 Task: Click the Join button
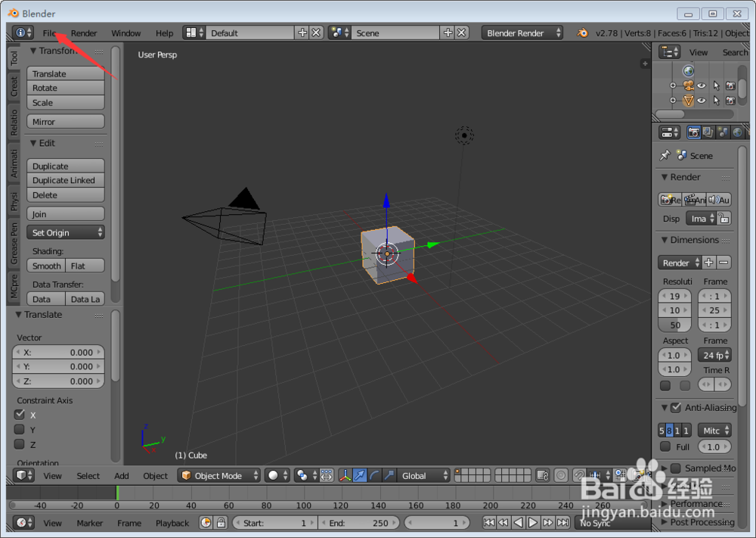pyautogui.click(x=66, y=213)
